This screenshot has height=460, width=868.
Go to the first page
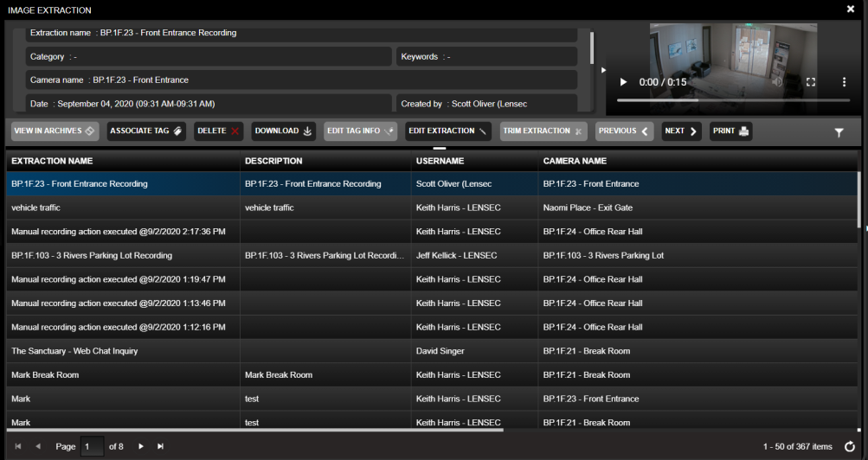(17, 446)
